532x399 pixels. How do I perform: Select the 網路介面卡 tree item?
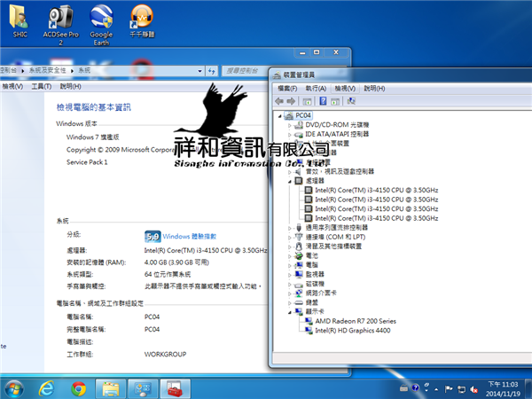(321, 293)
